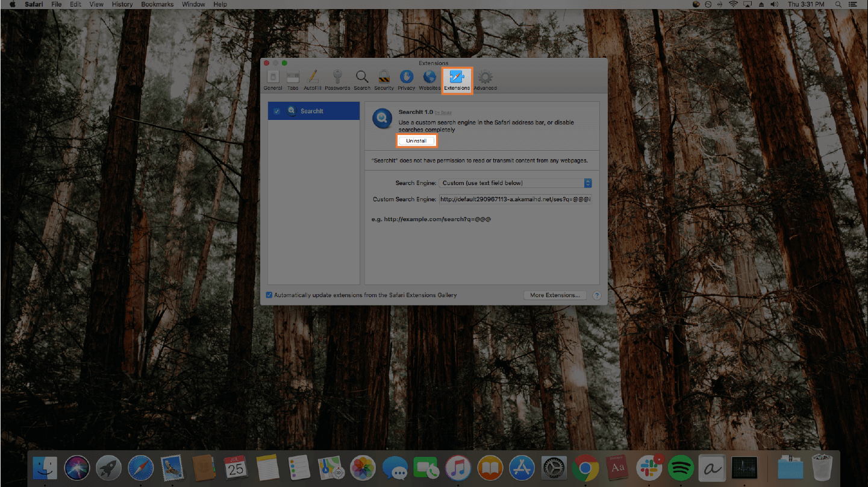Open the Passwords key icon pane
Image resolution: width=868 pixels, height=487 pixels.
(337, 80)
